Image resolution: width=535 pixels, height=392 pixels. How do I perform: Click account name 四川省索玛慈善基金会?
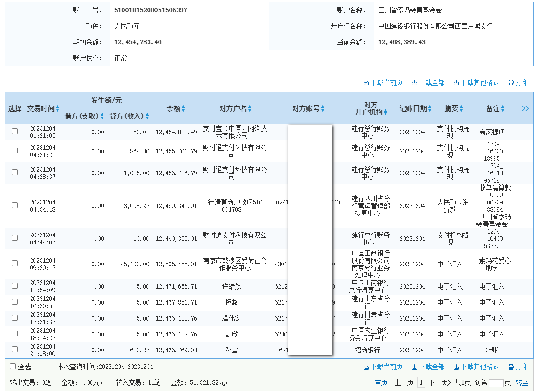point(410,10)
